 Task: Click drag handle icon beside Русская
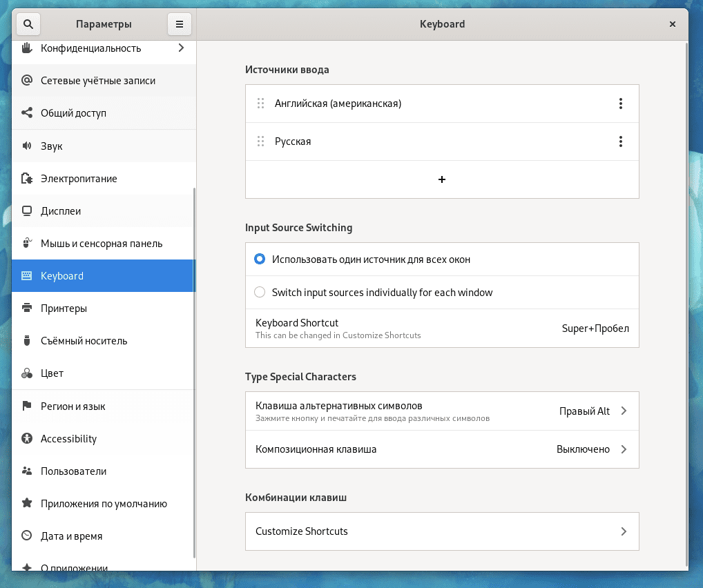pos(260,141)
